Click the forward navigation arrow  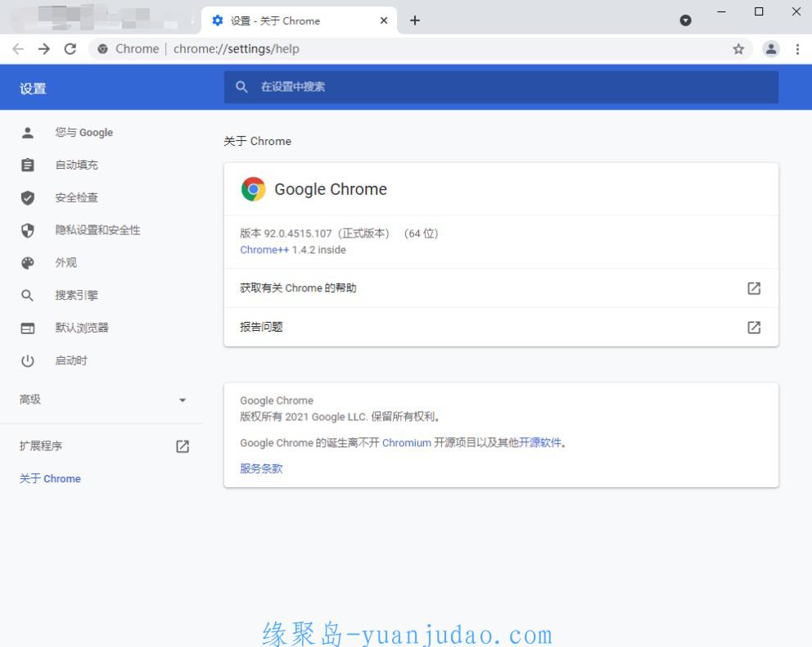(44, 48)
